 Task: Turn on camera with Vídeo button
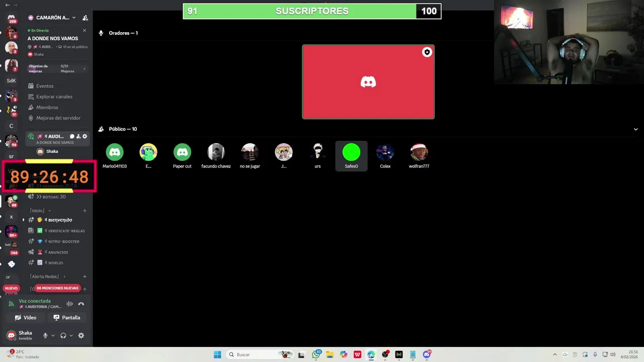point(26,317)
